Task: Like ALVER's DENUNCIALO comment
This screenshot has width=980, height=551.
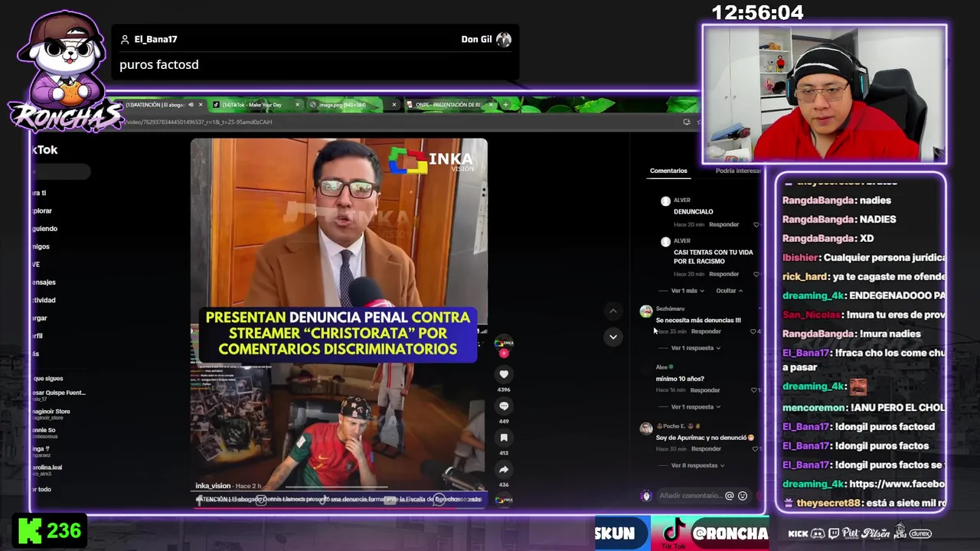Action: tap(756, 224)
